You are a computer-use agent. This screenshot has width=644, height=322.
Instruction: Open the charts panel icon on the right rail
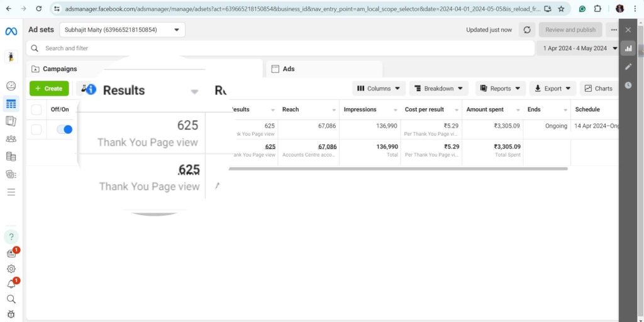click(628, 48)
